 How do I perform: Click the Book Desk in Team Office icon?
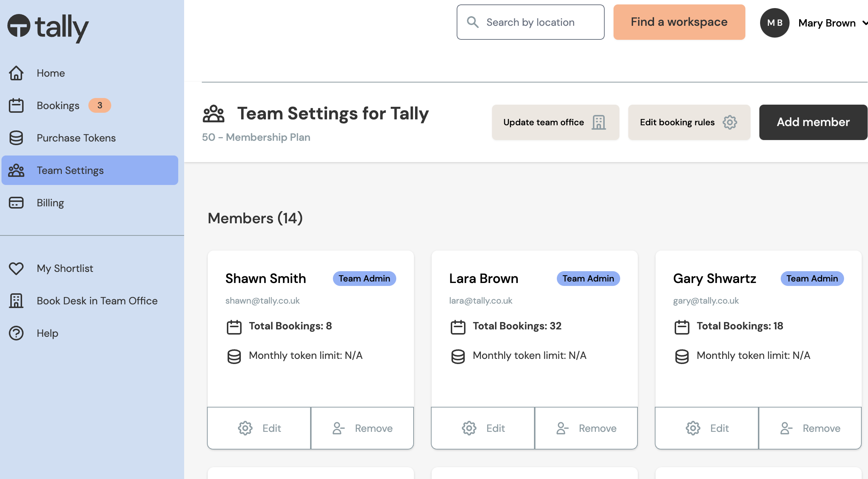click(x=16, y=300)
